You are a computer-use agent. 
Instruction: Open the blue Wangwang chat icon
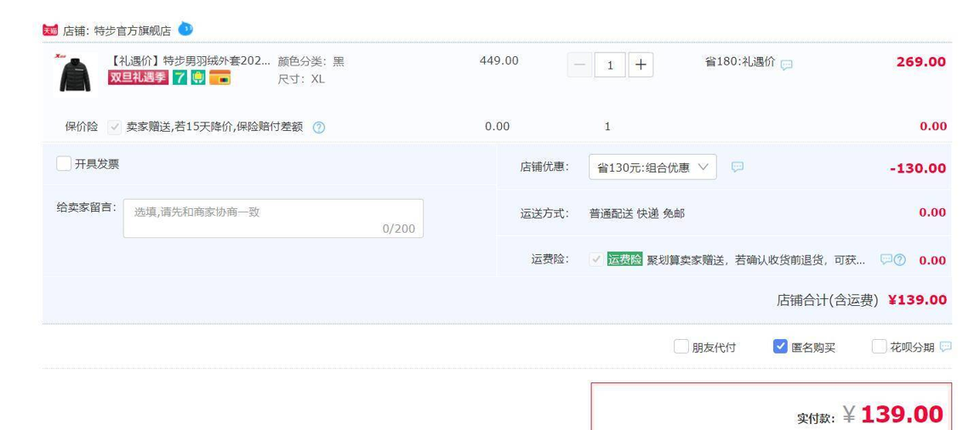tap(185, 30)
